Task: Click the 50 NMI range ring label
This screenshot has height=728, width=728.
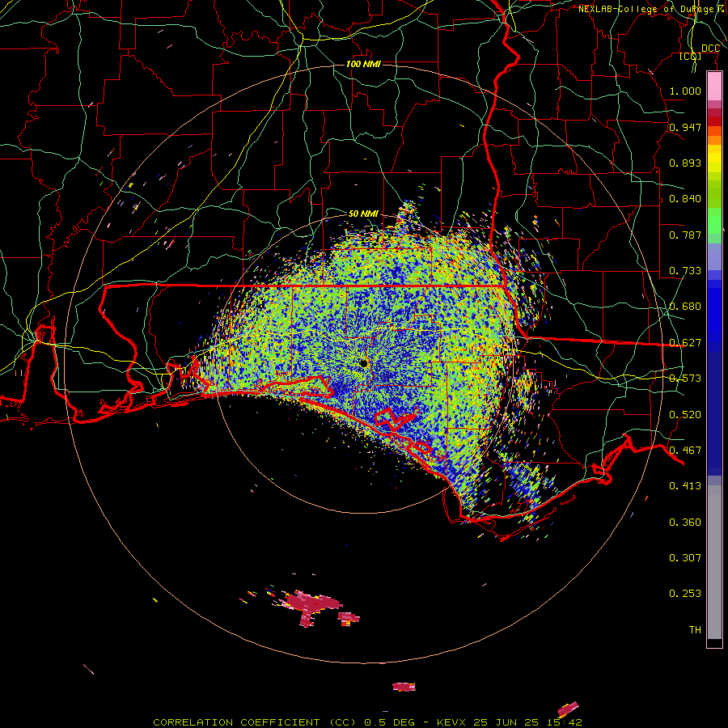Action: pyautogui.click(x=363, y=214)
